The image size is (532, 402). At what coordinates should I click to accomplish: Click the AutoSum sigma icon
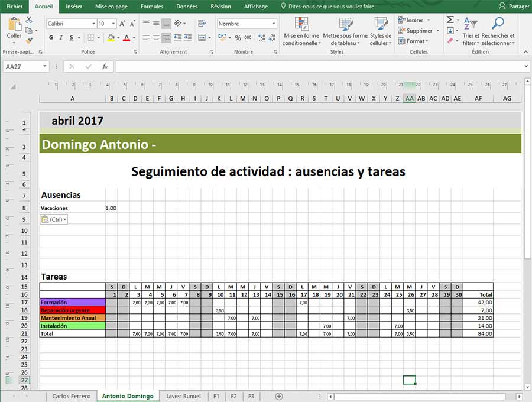450,20
